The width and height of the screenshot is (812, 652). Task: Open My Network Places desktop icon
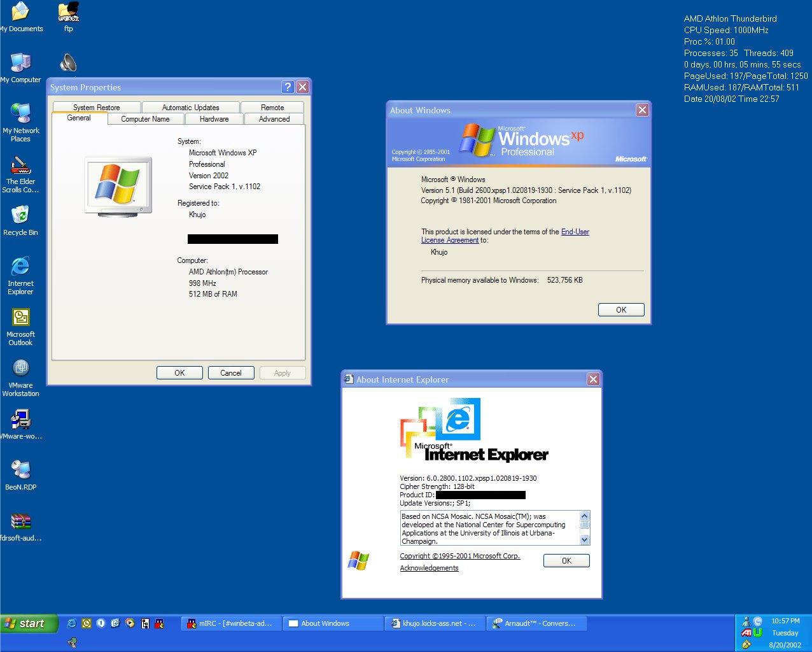(20, 123)
